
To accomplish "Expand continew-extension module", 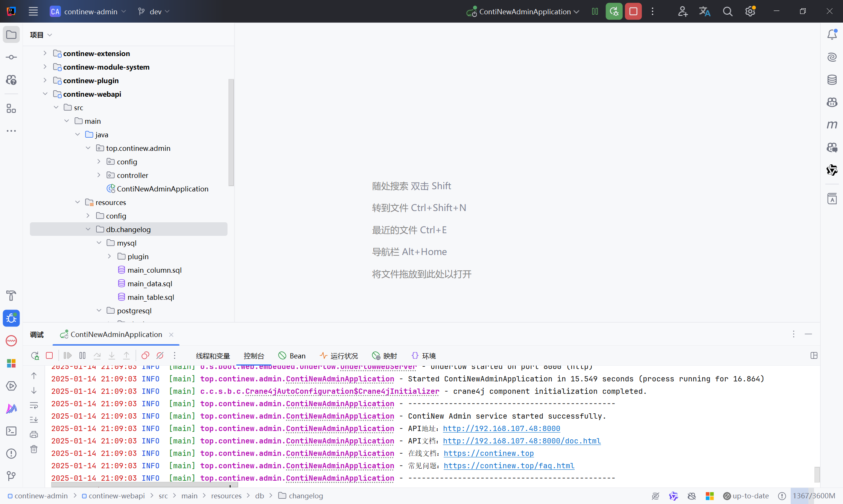I will point(45,53).
